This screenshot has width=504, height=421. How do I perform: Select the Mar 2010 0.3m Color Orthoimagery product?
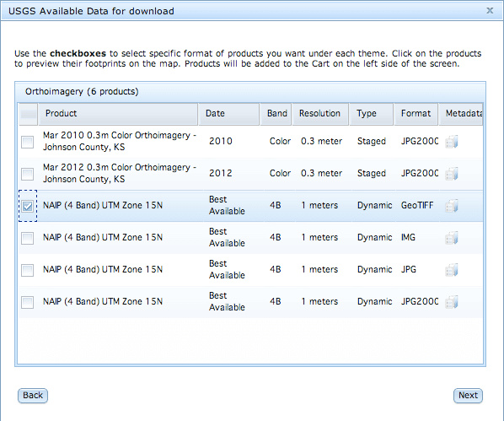(120, 141)
